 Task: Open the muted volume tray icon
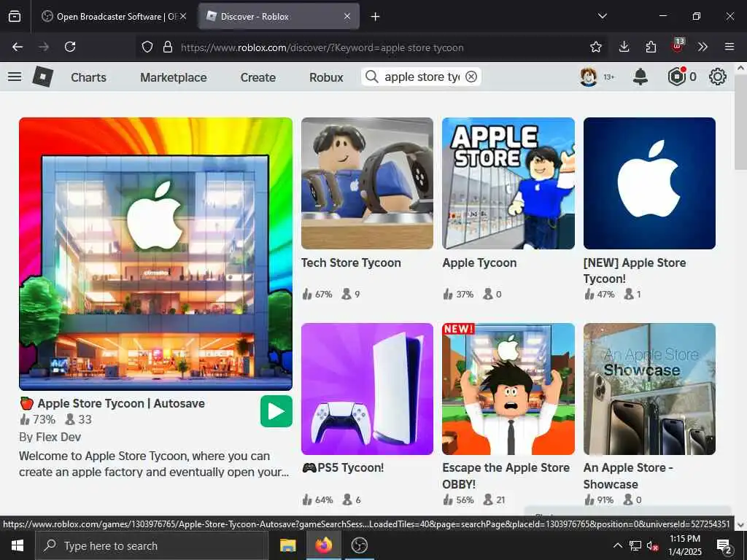point(652,545)
